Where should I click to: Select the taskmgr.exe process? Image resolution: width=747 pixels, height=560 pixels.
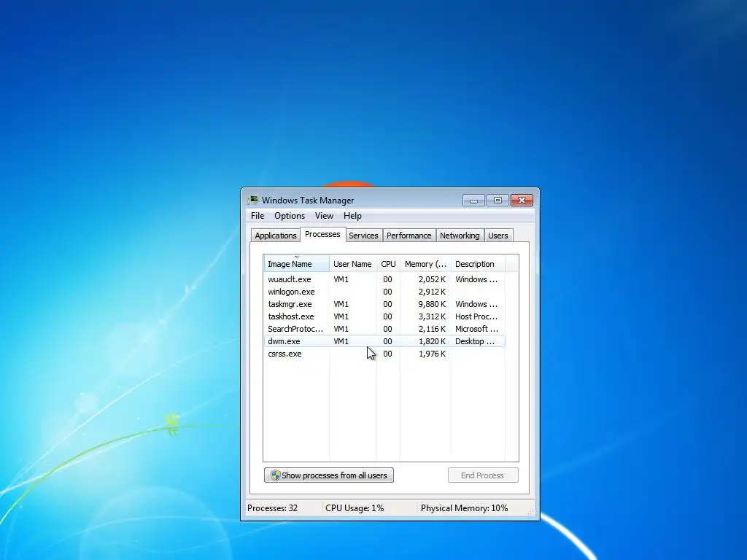(384, 304)
